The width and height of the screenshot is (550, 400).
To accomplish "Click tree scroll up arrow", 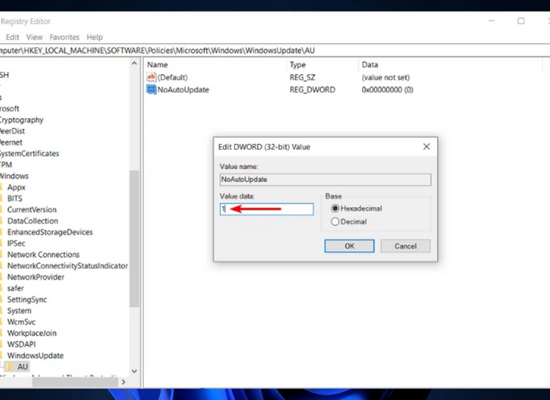I will pos(134,64).
